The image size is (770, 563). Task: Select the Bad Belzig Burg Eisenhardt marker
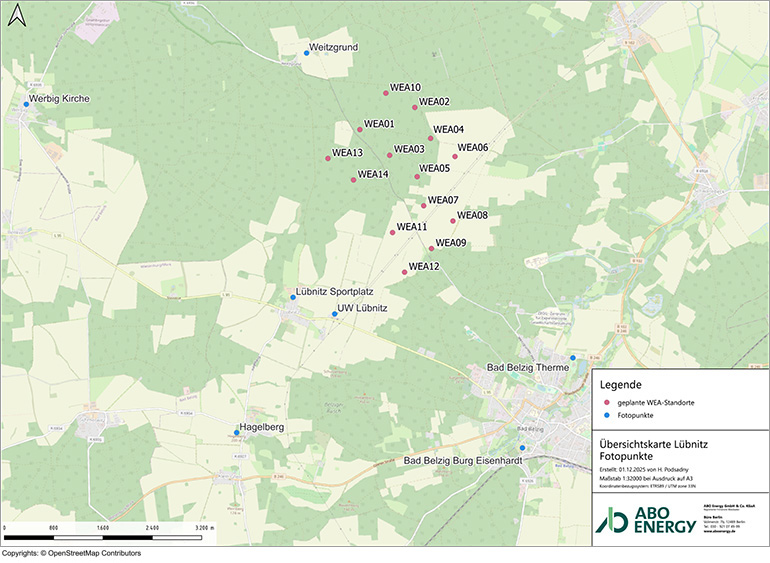tap(522, 448)
